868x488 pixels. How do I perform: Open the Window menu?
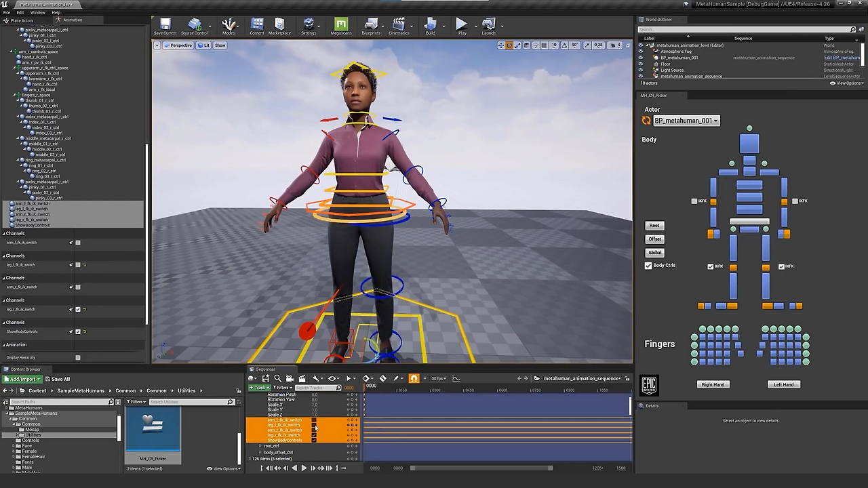pyautogui.click(x=37, y=12)
